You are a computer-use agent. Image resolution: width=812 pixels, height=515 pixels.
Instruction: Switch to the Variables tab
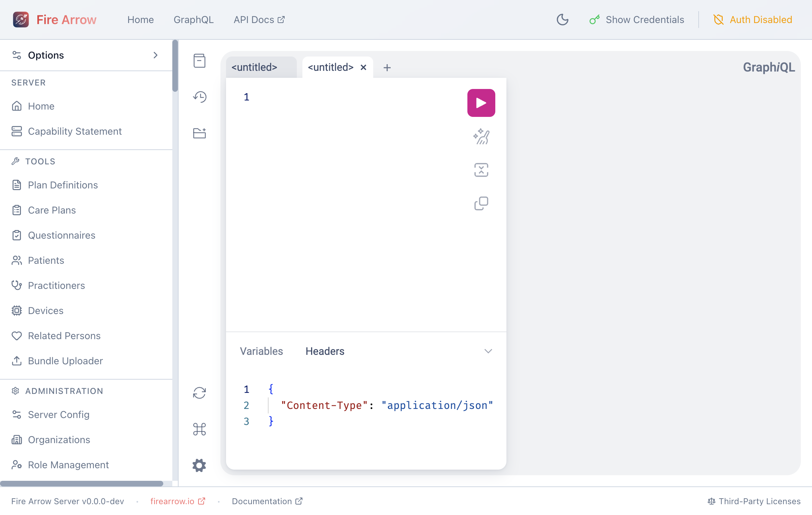[x=261, y=351]
